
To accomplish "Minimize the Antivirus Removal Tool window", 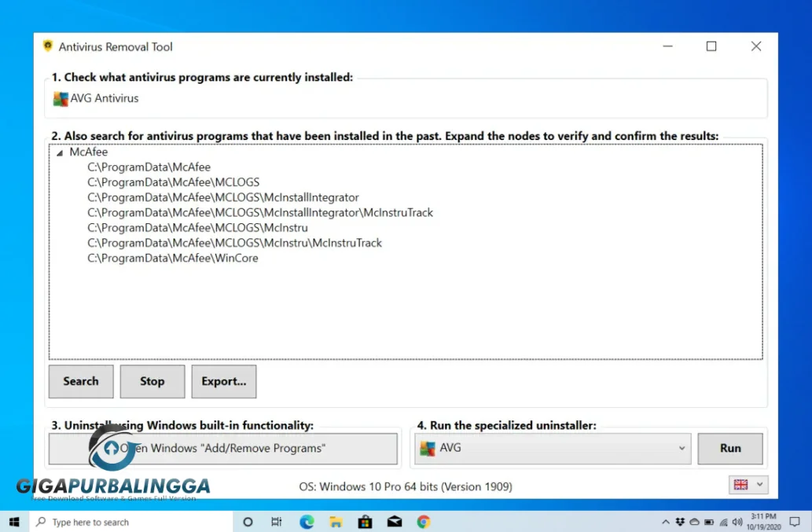I will click(667, 46).
